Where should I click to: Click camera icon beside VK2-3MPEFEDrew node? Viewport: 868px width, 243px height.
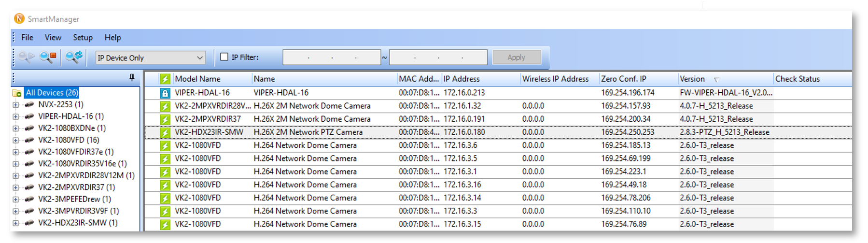29,199
